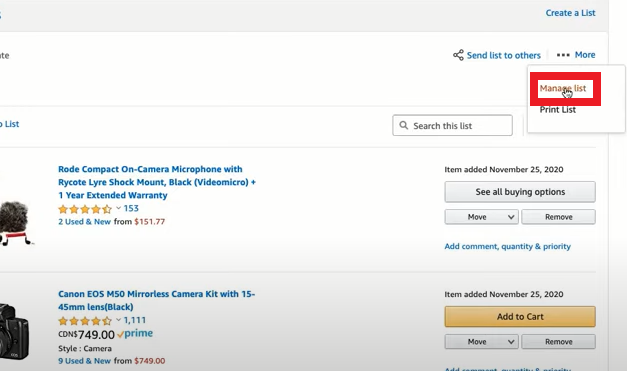Open the Move dropdown for Rode microphone

tap(481, 217)
